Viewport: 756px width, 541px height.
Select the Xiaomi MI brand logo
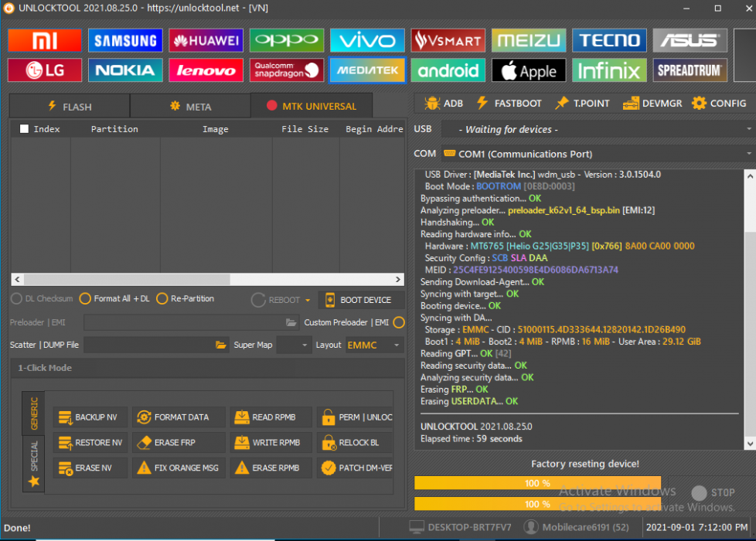(x=44, y=40)
